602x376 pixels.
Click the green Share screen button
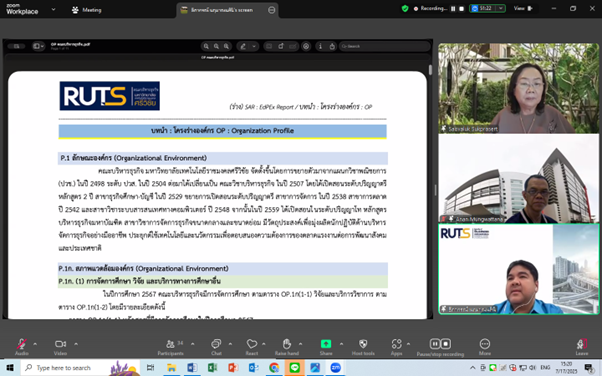[x=326, y=347]
